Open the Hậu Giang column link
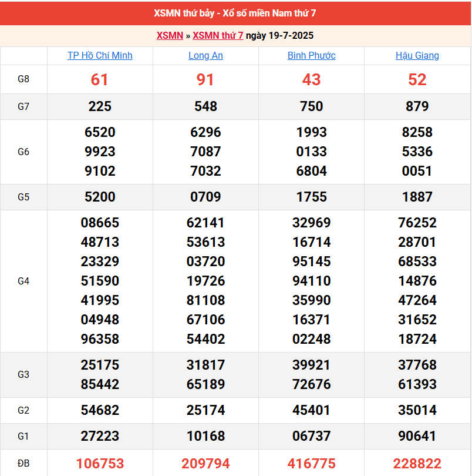This screenshot has width=472, height=476. [417, 56]
